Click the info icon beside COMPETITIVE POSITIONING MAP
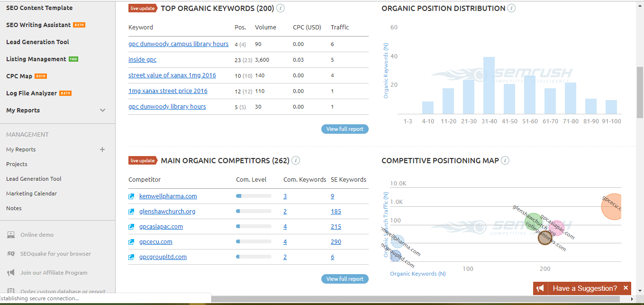This screenshot has height=305, width=644. click(x=505, y=160)
